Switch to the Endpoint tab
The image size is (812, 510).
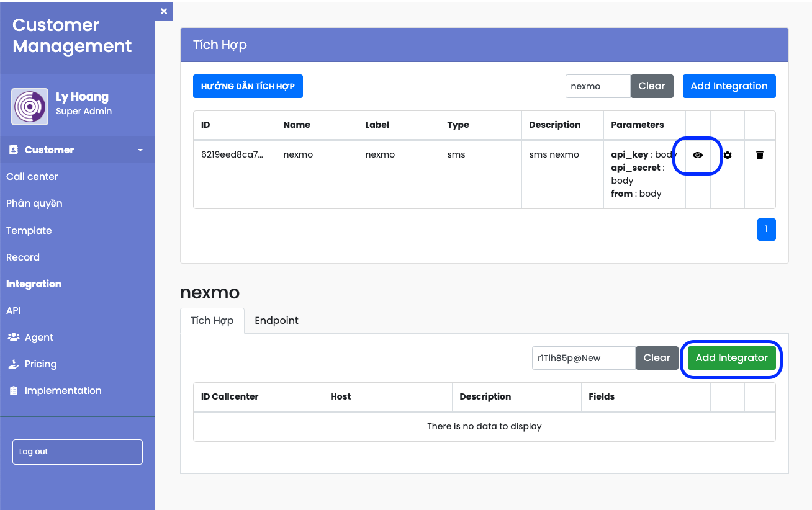[276, 321]
